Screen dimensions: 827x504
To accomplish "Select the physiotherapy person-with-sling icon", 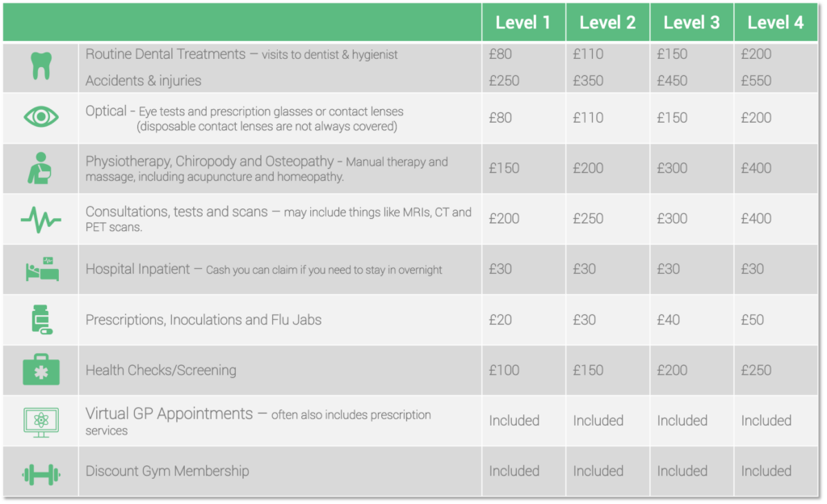I will click(40, 168).
